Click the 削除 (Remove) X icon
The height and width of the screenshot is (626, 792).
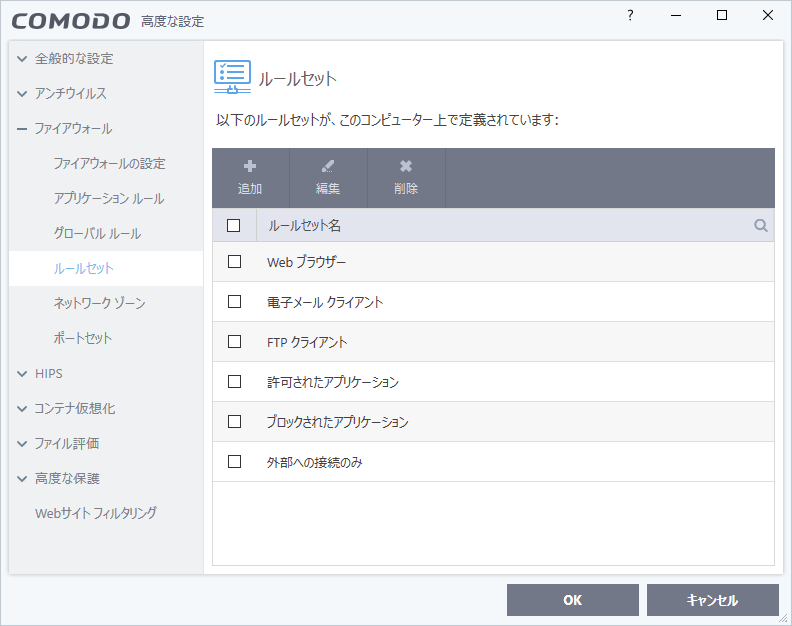click(406, 167)
